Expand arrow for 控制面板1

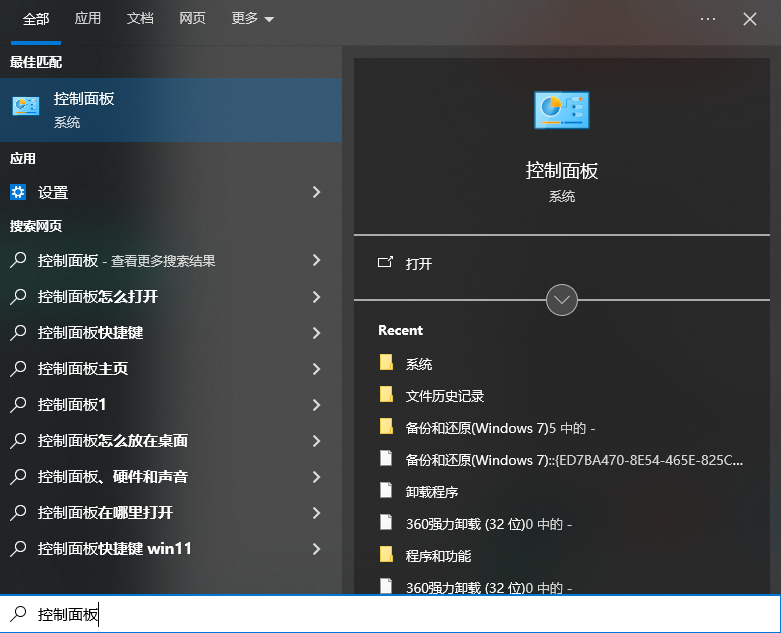tap(316, 405)
